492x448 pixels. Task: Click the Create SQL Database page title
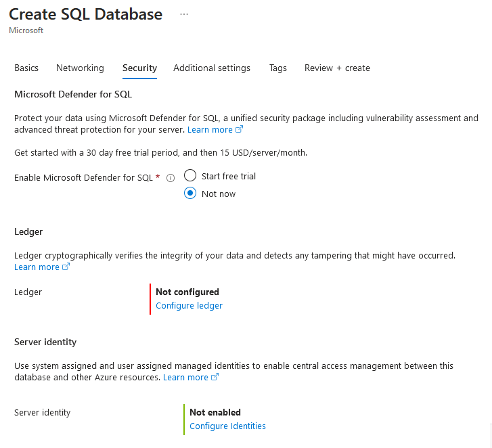click(x=86, y=14)
